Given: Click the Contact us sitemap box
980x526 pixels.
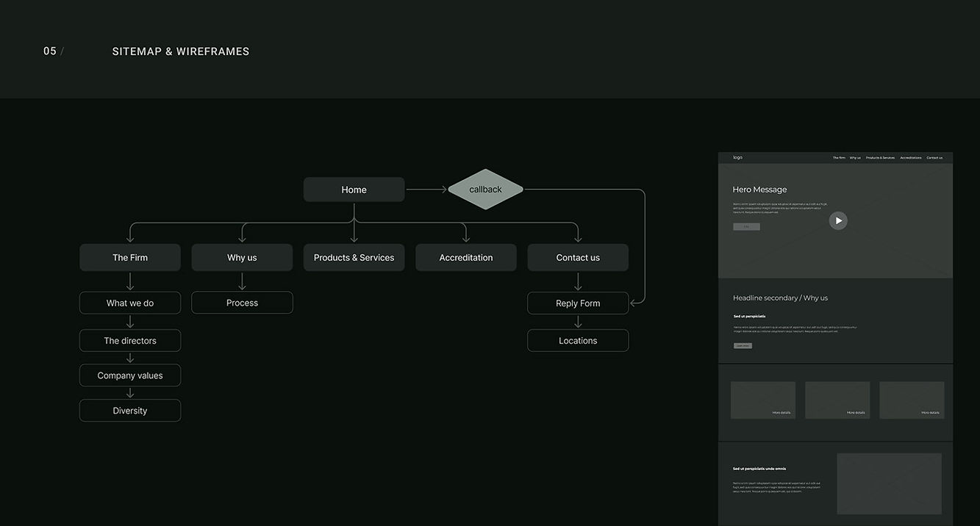Looking at the screenshot, I should [578, 258].
